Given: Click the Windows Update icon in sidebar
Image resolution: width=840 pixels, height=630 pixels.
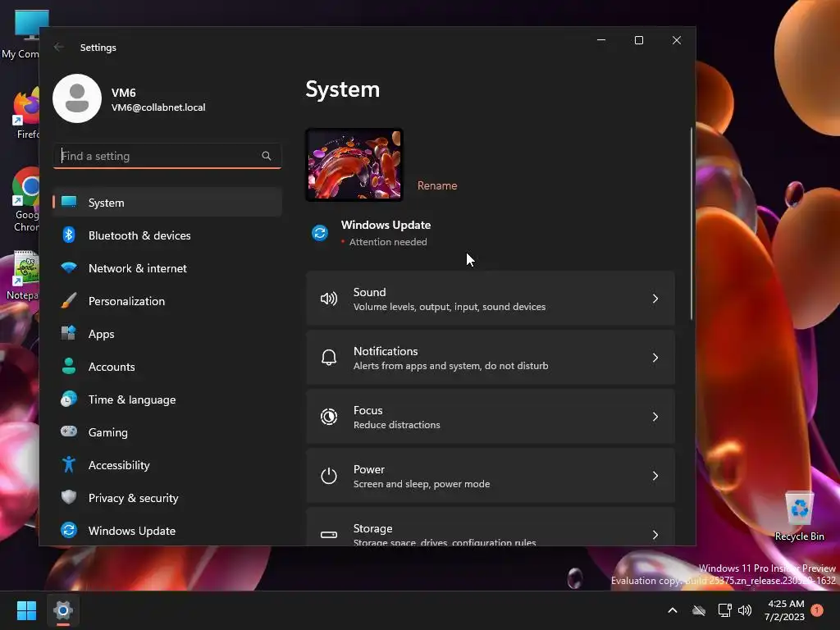Looking at the screenshot, I should (x=69, y=530).
